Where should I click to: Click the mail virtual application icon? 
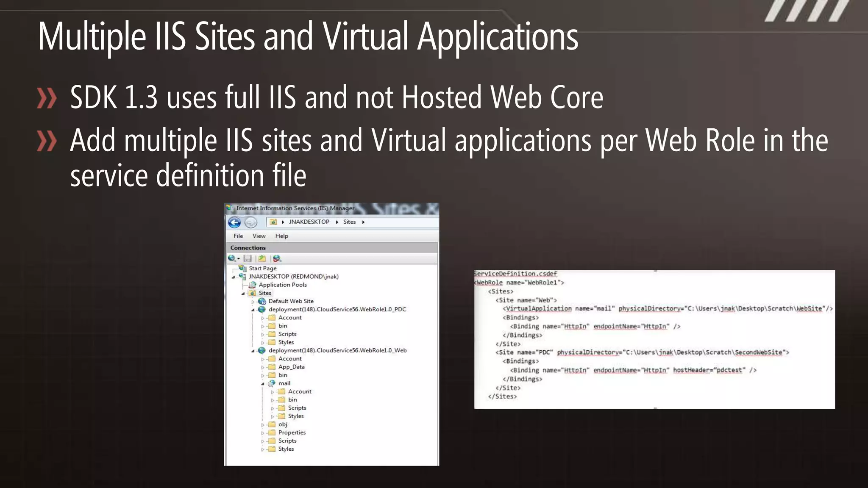pyautogui.click(x=272, y=383)
